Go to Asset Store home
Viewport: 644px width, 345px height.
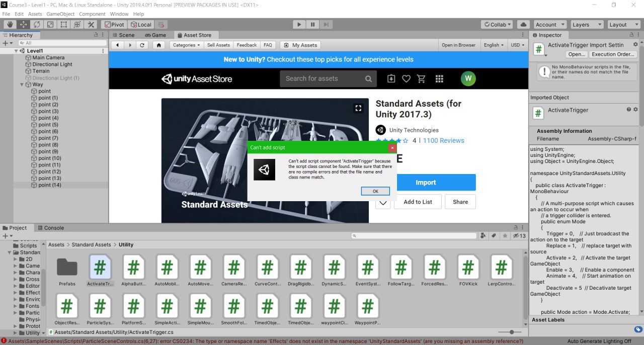tap(159, 45)
